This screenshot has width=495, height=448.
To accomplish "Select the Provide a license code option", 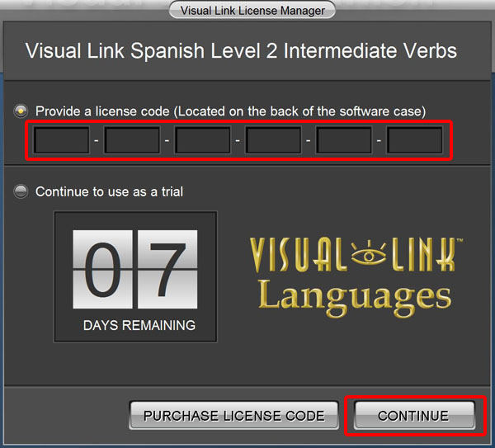I will (x=21, y=111).
